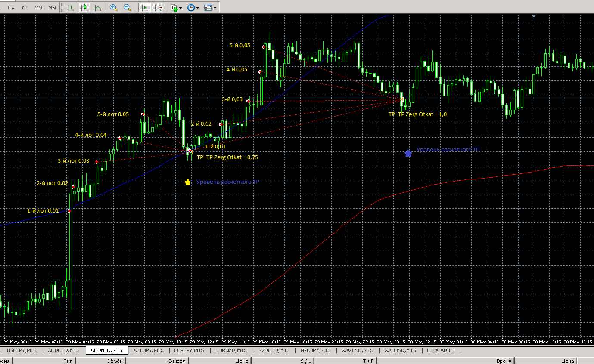Screen dimensions: 594x364
Task: Select the order arrow beside '5-й 0,05'
Action: (x=264, y=47)
